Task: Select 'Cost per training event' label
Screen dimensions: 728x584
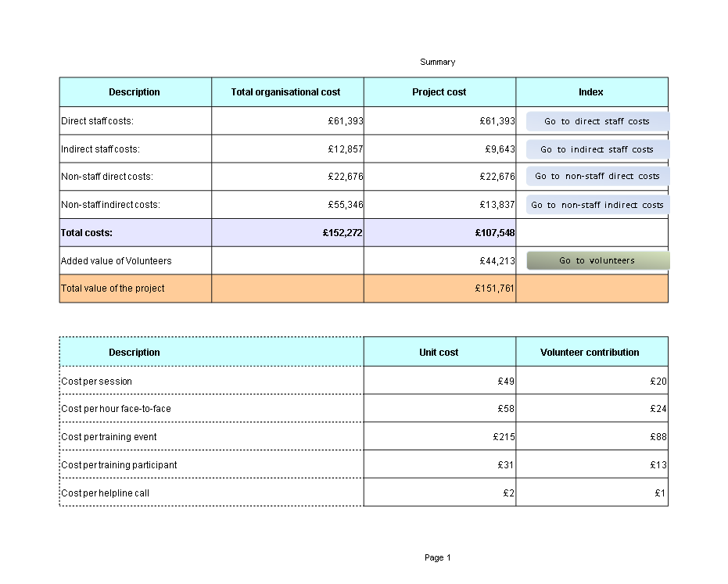Action: (212, 437)
